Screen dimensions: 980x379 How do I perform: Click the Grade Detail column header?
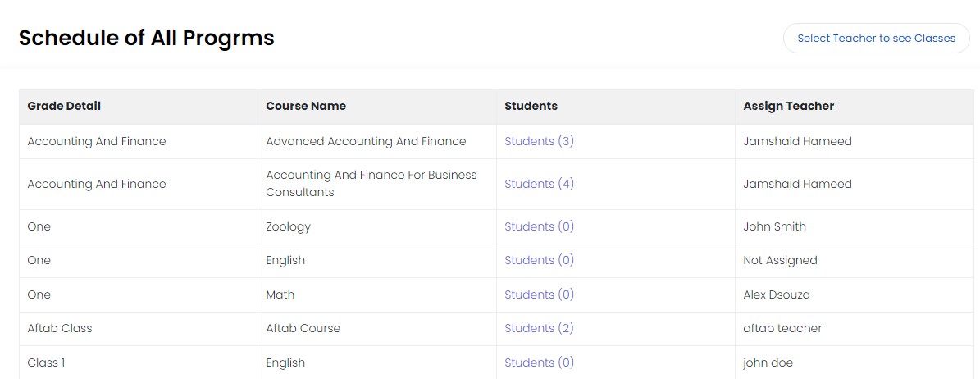point(64,106)
